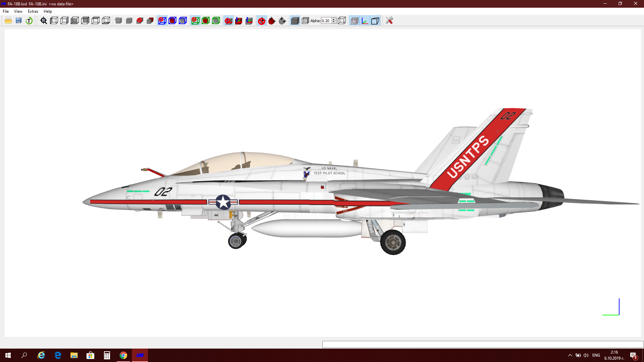This screenshot has width=644, height=362.
Task: Open the Windows Start menu
Action: pyautogui.click(x=8, y=355)
